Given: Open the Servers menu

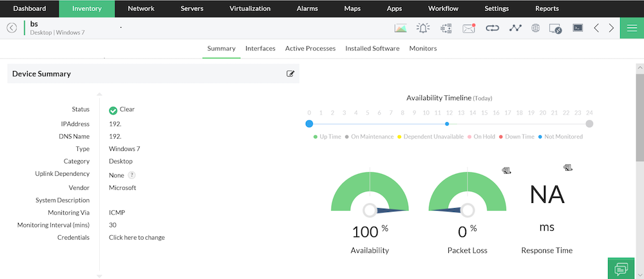Looking at the screenshot, I should [192, 8].
